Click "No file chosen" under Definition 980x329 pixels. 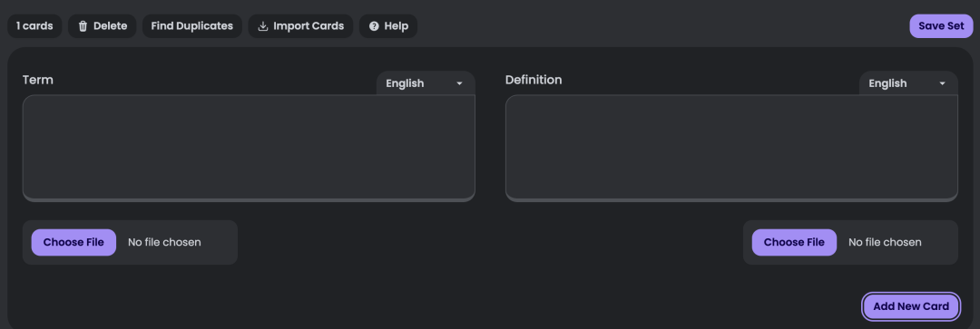(885, 242)
